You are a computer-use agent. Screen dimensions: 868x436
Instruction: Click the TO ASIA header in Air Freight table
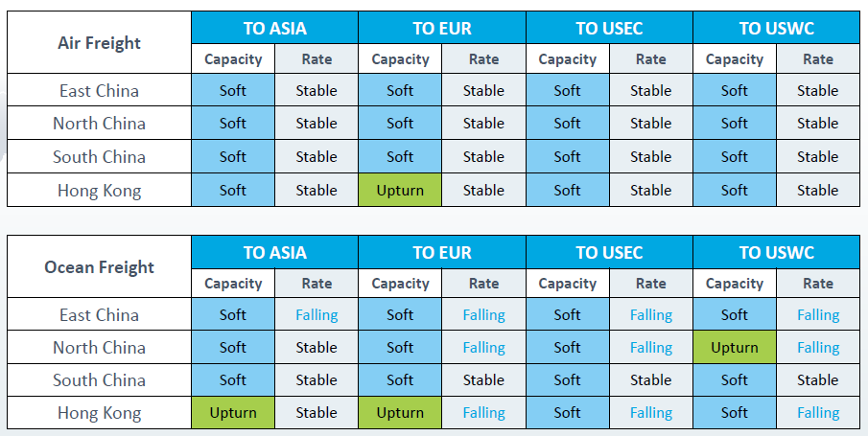(274, 28)
